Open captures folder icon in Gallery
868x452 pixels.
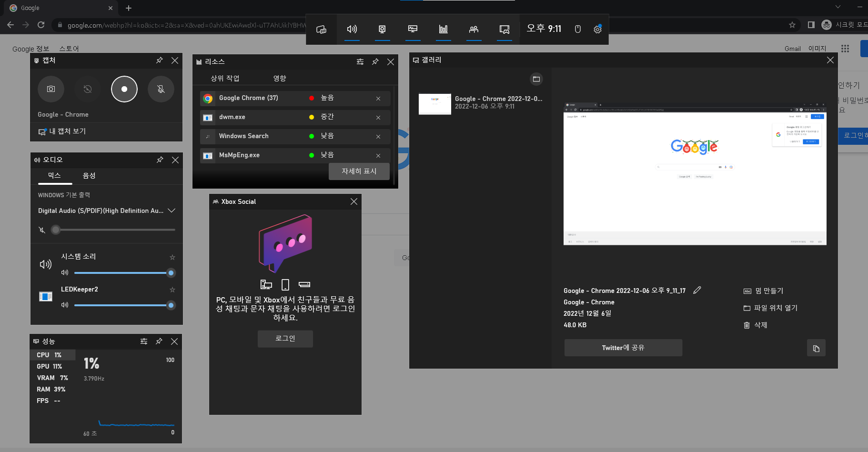tap(536, 79)
